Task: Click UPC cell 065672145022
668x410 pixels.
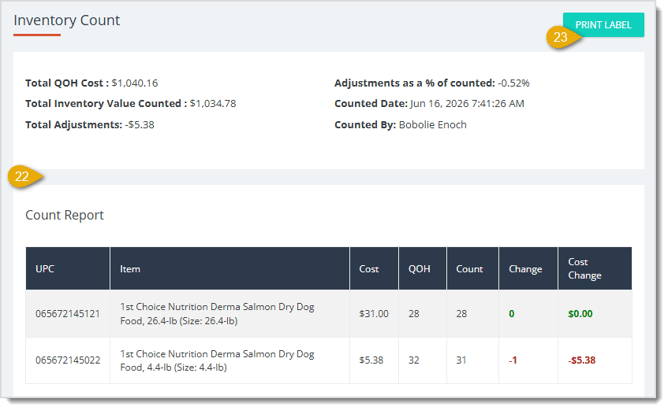Action: [68, 361]
